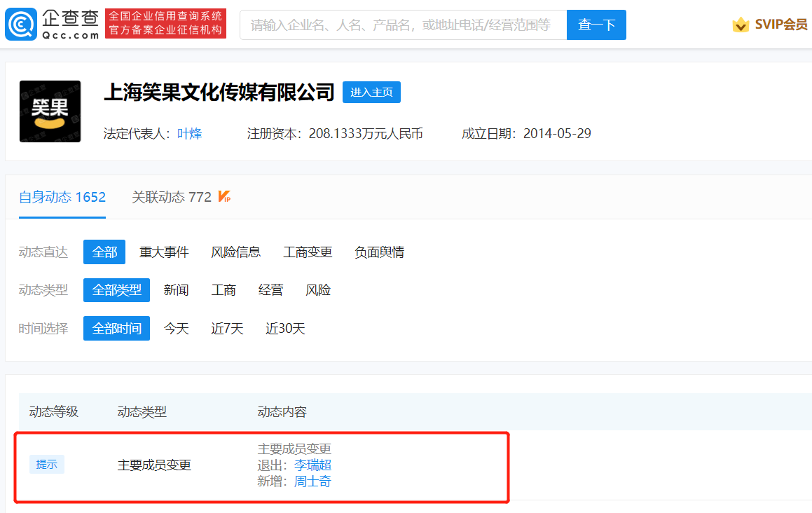Open the 周士奇 person link
Viewport: 812px width, 513px height.
[312, 481]
